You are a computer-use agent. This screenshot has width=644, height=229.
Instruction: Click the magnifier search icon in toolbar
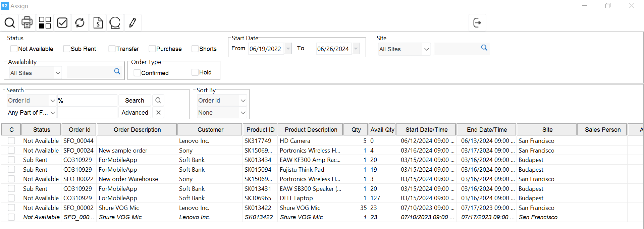pyautogui.click(x=10, y=23)
